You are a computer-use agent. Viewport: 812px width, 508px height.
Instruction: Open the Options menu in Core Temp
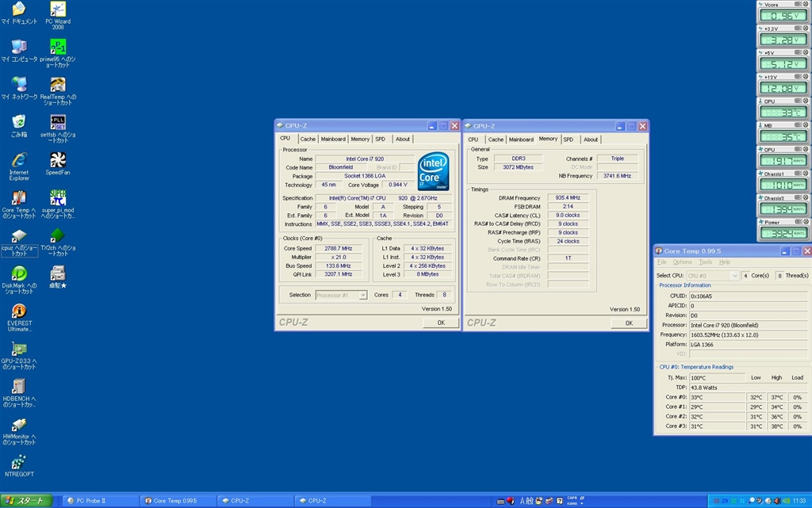click(682, 262)
